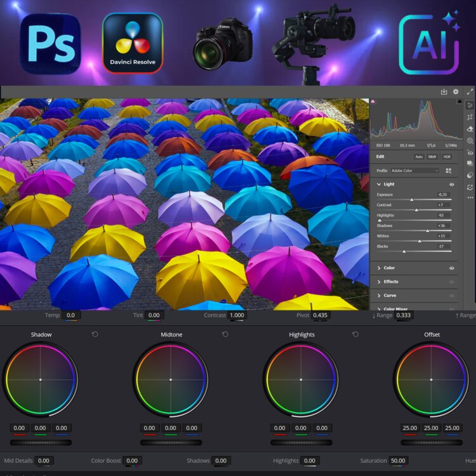Select the Crop tool in sidebar
This screenshot has width=476, height=476.
470,117
